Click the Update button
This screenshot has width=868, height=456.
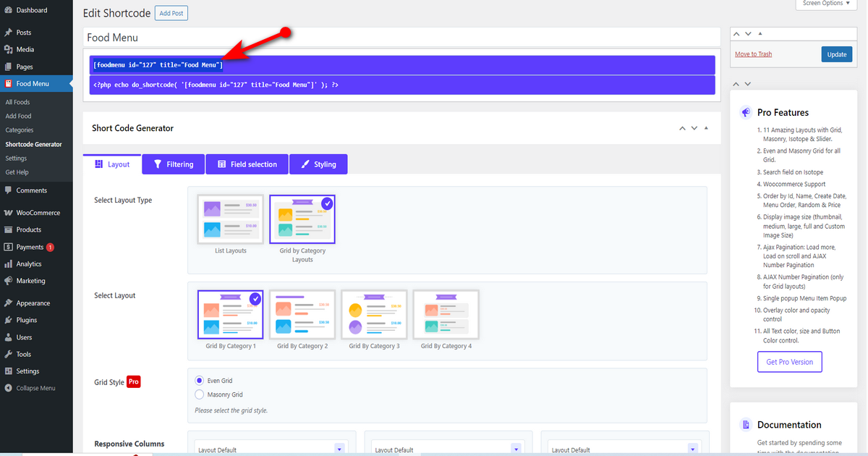tap(837, 54)
